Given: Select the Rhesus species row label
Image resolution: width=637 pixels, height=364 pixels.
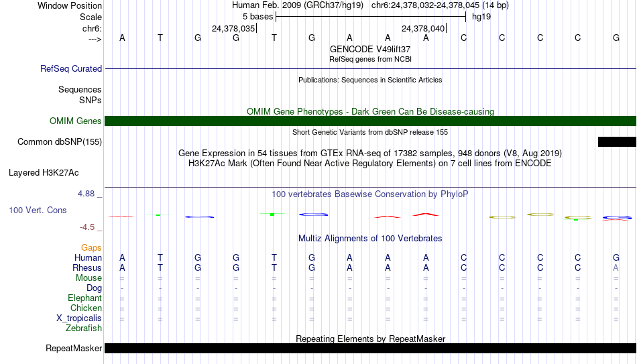Looking at the screenshot, I should click(87, 267).
